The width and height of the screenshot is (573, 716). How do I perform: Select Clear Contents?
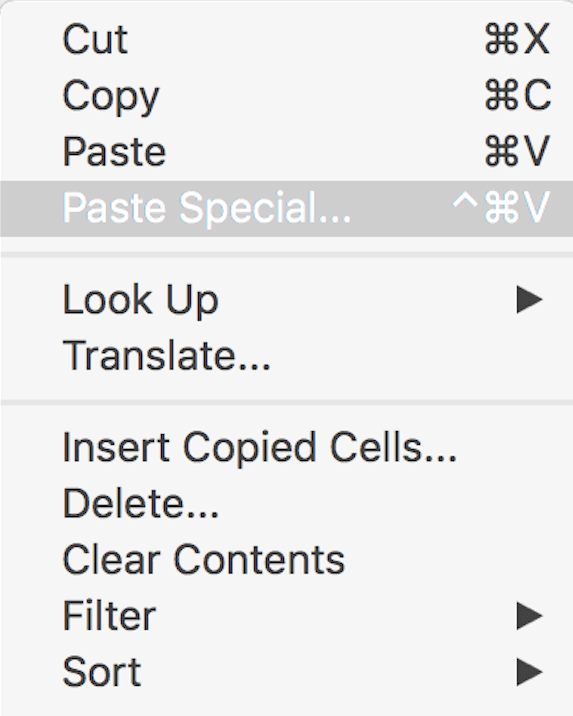(x=286, y=560)
